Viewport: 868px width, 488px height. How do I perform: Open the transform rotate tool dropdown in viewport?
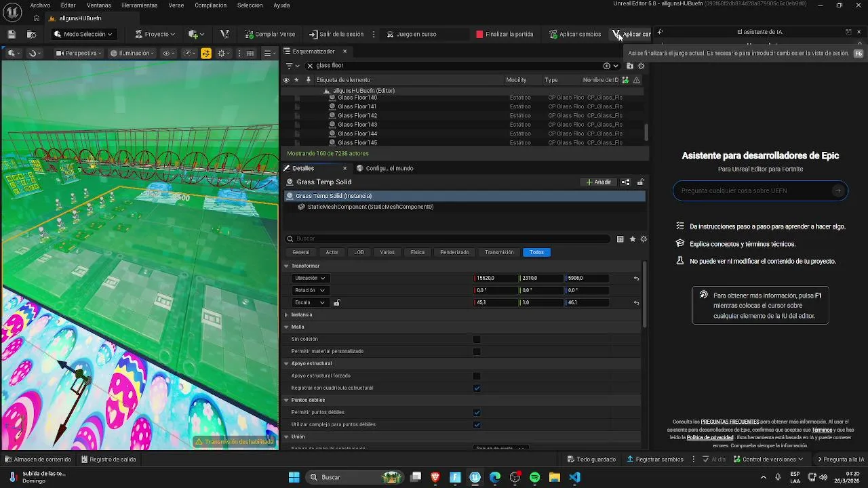35,53
